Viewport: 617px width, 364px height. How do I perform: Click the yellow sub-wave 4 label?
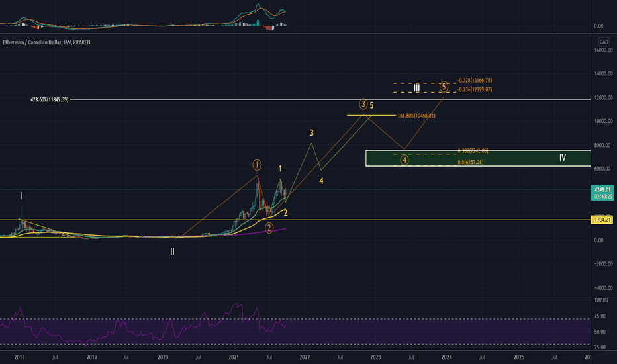pyautogui.click(x=322, y=181)
